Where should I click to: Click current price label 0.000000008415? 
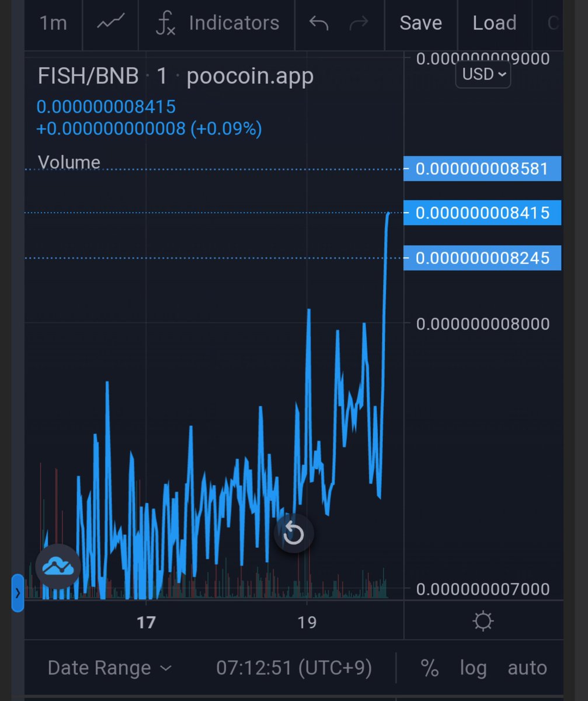482,212
